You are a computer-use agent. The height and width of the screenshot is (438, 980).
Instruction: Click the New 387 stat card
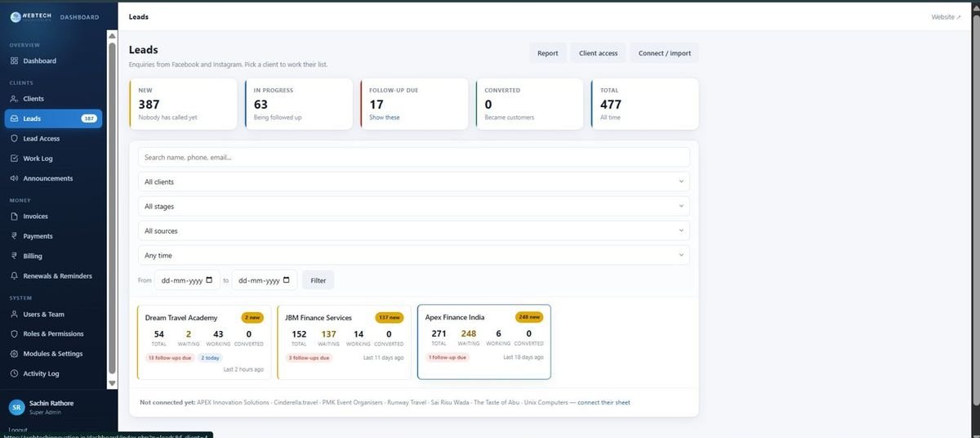click(x=183, y=104)
